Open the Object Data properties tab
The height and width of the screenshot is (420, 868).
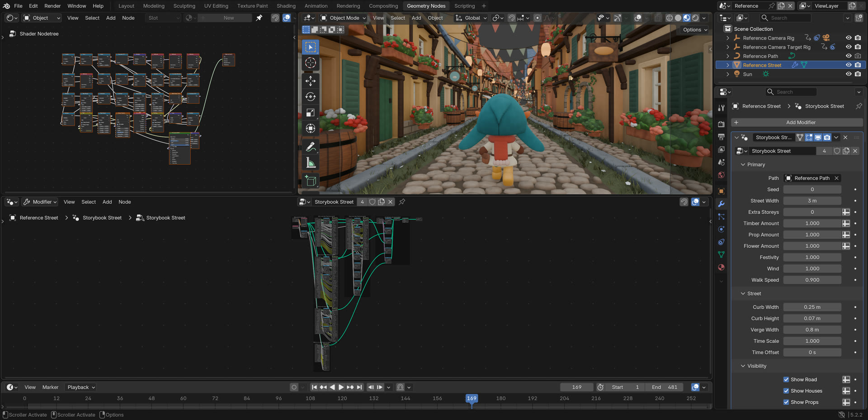coord(722,255)
